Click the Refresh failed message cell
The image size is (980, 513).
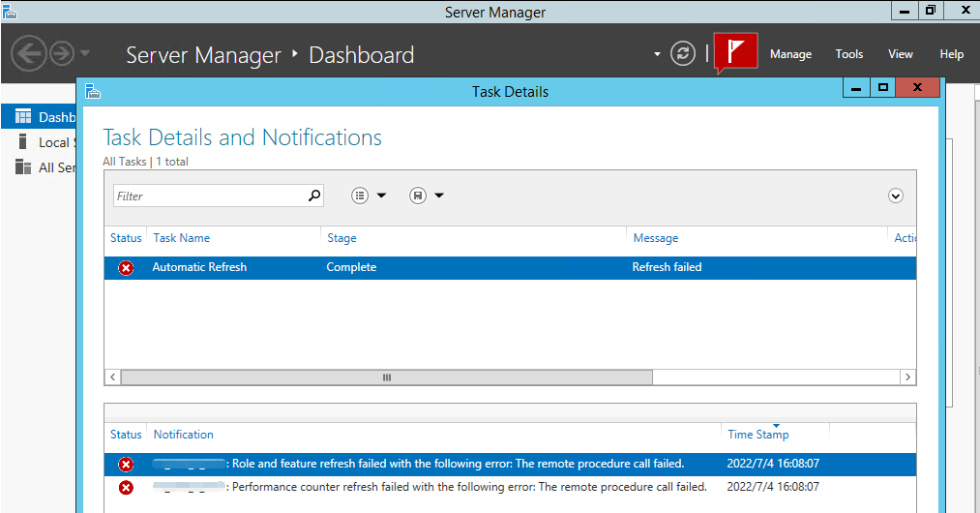click(667, 267)
